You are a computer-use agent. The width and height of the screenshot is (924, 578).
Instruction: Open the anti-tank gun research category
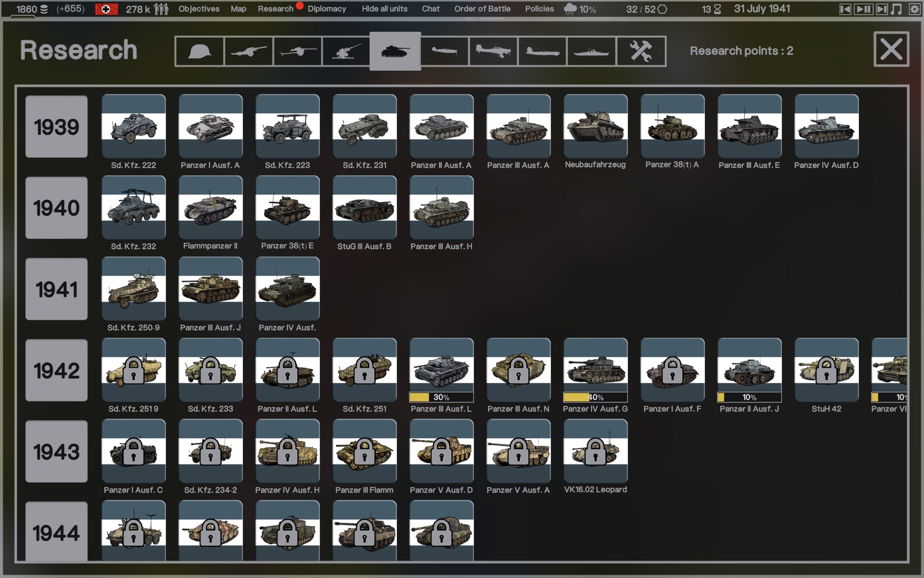[298, 51]
